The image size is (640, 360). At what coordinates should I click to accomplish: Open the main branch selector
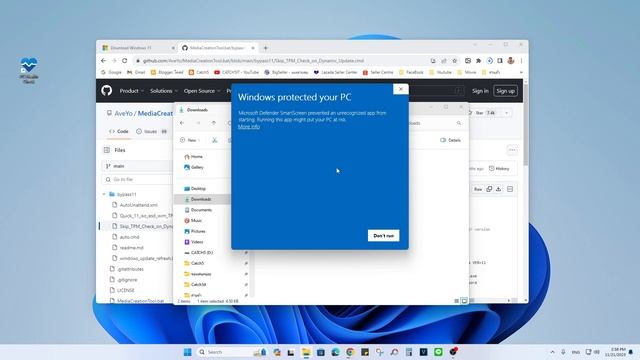(137, 166)
